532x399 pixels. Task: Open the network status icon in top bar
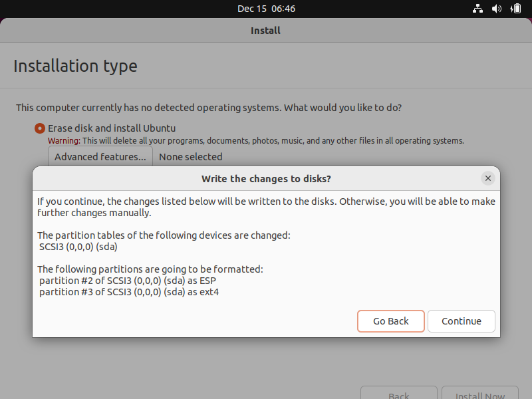point(477,9)
